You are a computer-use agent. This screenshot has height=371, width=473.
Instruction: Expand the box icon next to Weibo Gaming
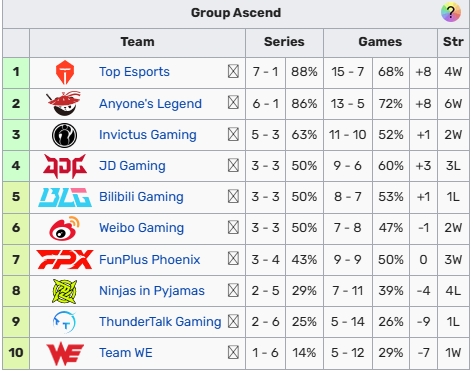coord(233,228)
